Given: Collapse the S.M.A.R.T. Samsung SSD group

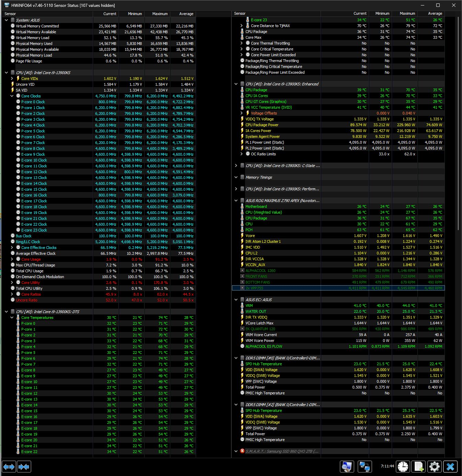Looking at the screenshot, I should (x=236, y=451).
